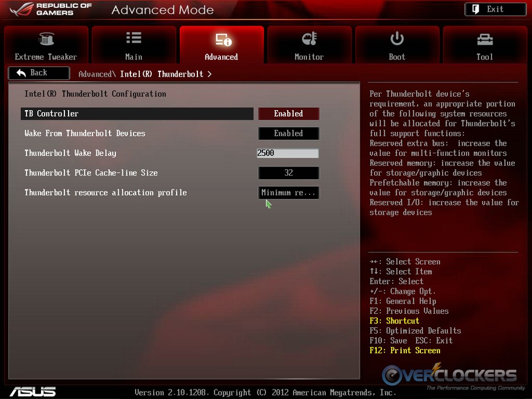The image size is (532, 399).
Task: Toggle Wake From Thunderbolt Devices setting
Action: 288,134
